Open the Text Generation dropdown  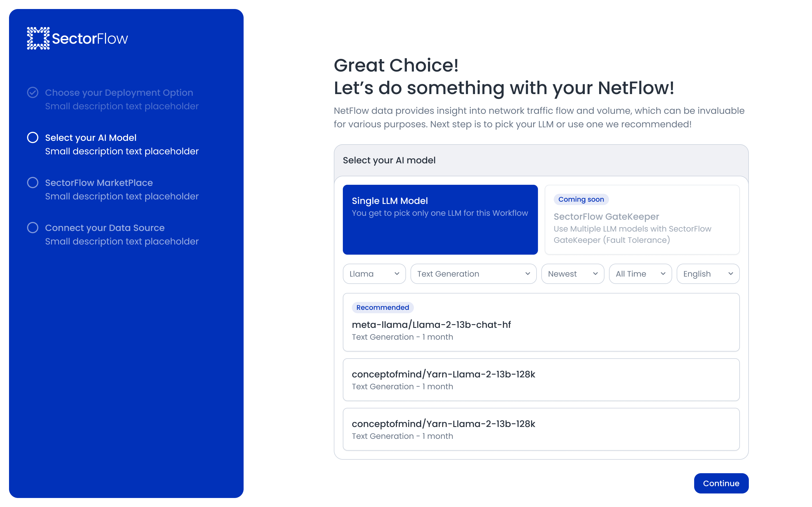(x=473, y=273)
